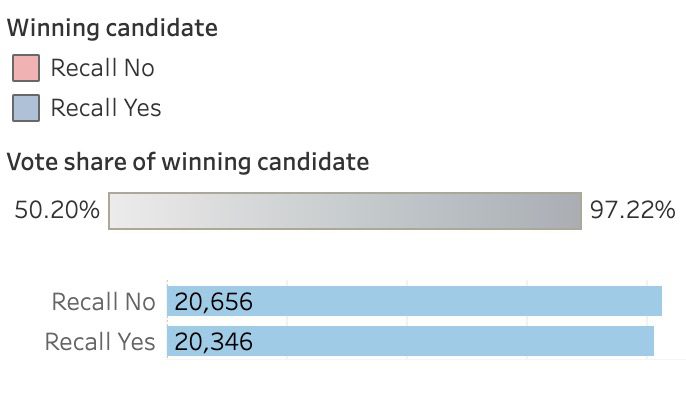
Task: Click the blue Recall Yes color swatch
Action: click(x=26, y=108)
